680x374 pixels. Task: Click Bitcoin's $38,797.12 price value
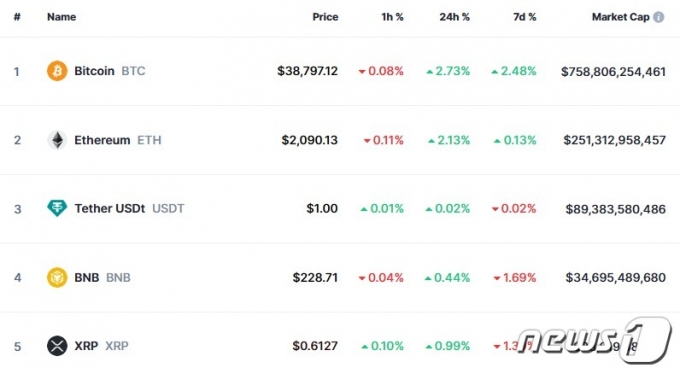(x=307, y=71)
